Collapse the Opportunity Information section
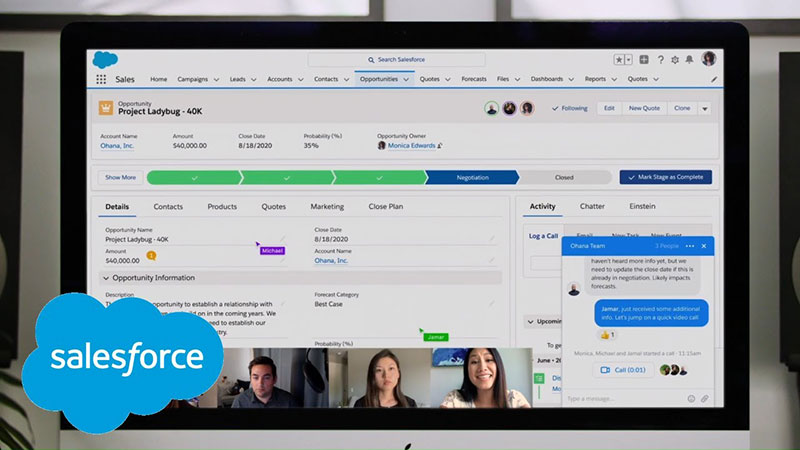 [x=106, y=278]
